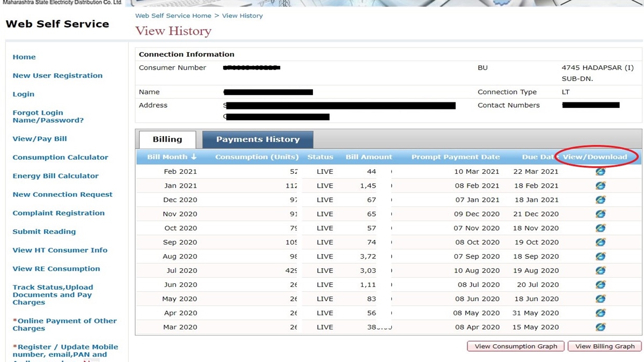Open the Jul 2020 View/Download icon
Image resolution: width=644 pixels, height=362 pixels.
(601, 270)
